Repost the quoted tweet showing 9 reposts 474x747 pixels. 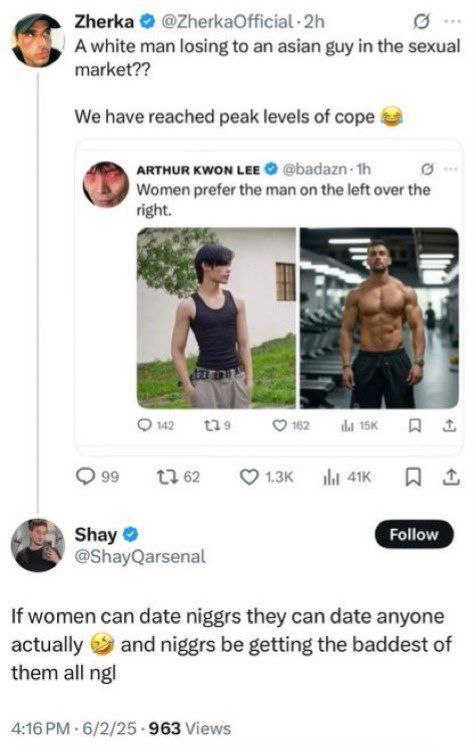(x=210, y=425)
